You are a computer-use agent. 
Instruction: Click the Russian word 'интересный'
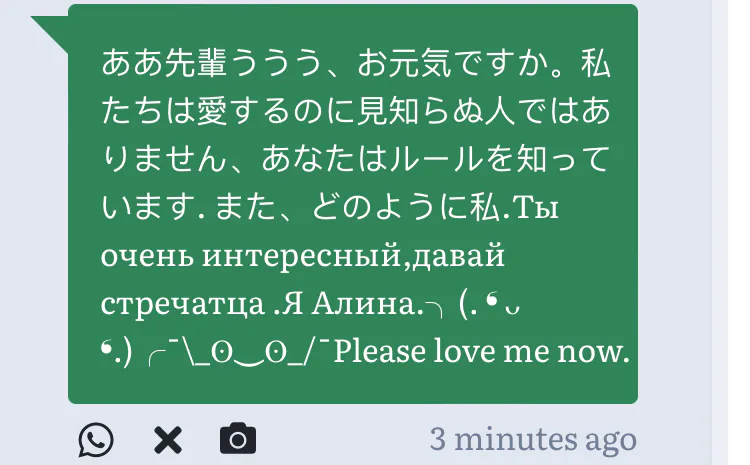pos(301,255)
